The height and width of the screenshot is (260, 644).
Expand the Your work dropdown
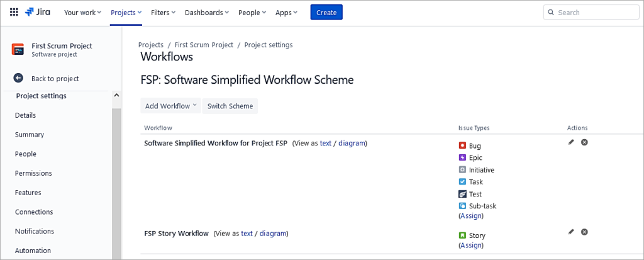point(82,13)
